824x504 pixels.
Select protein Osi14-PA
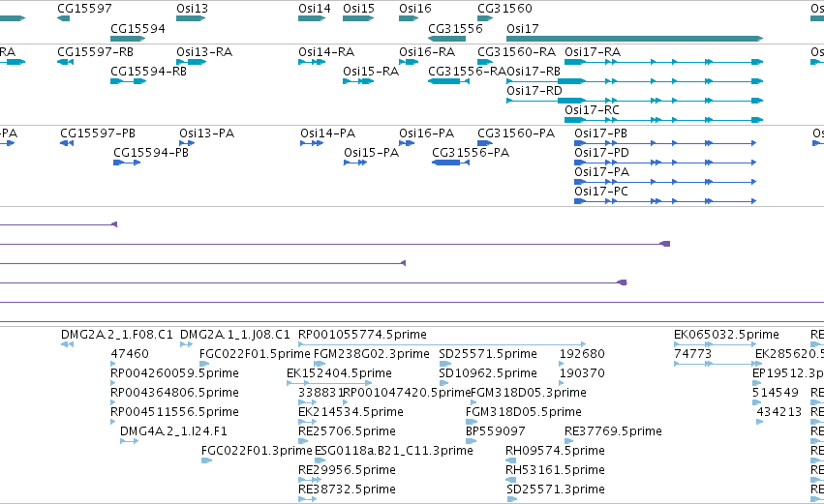tap(327, 133)
